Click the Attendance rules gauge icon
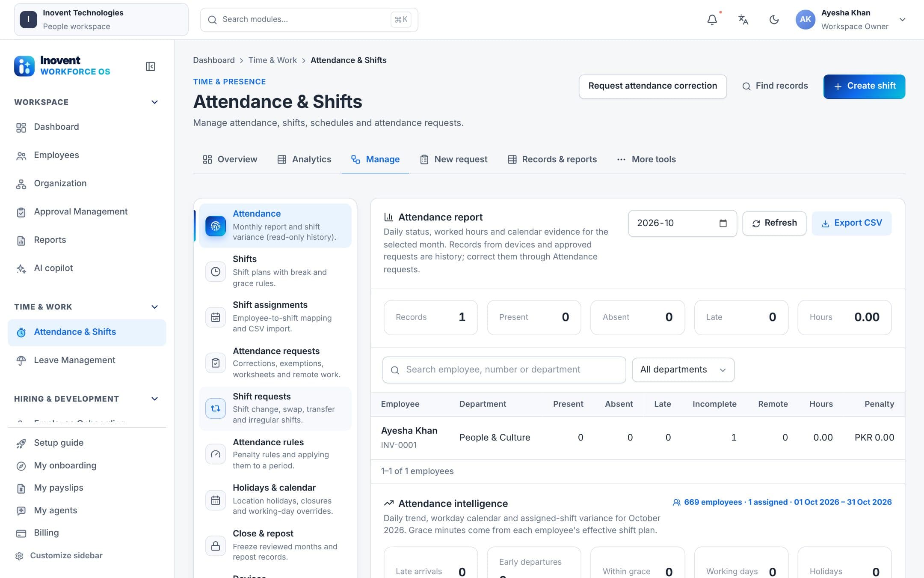The width and height of the screenshot is (924, 578). coord(216,454)
